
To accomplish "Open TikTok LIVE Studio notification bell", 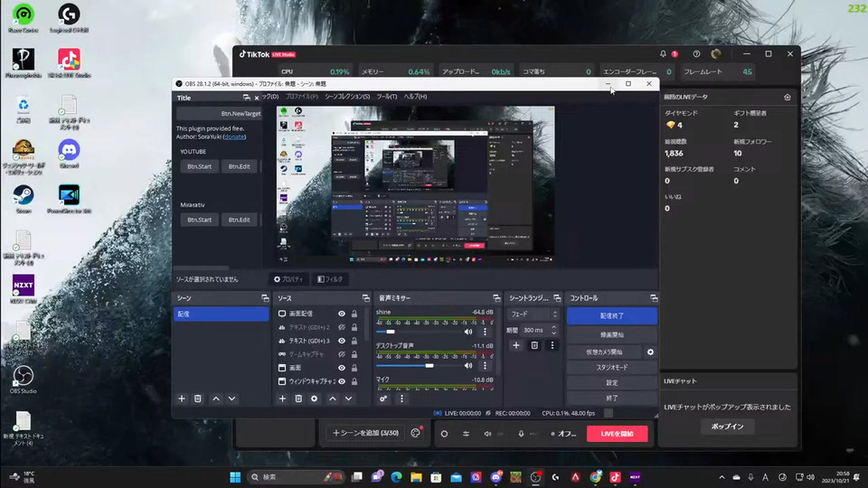I will coord(663,53).
